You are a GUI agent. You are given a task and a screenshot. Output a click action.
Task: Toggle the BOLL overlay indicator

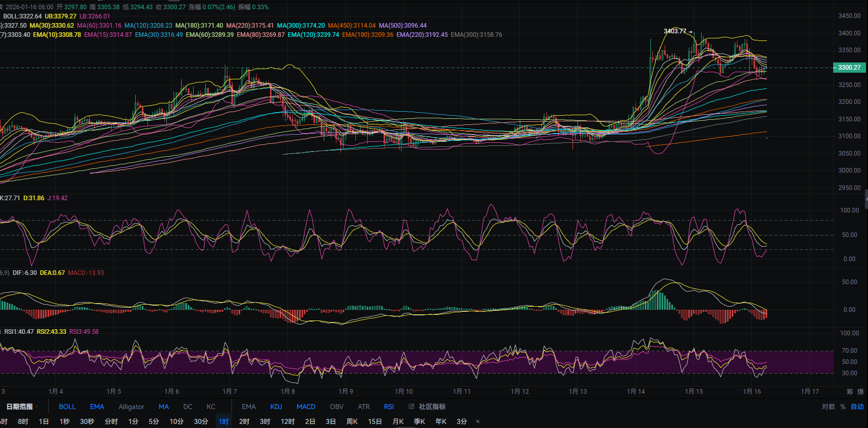tap(67, 406)
